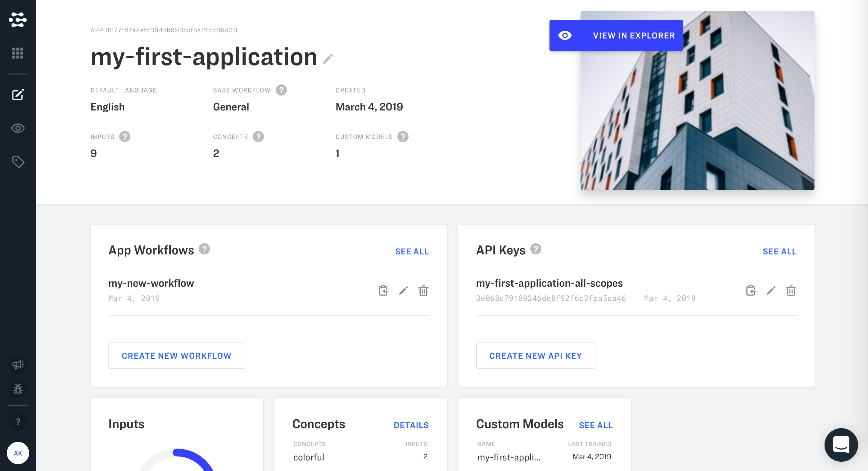
Task: Open the applications grid icon
Action: (17, 53)
